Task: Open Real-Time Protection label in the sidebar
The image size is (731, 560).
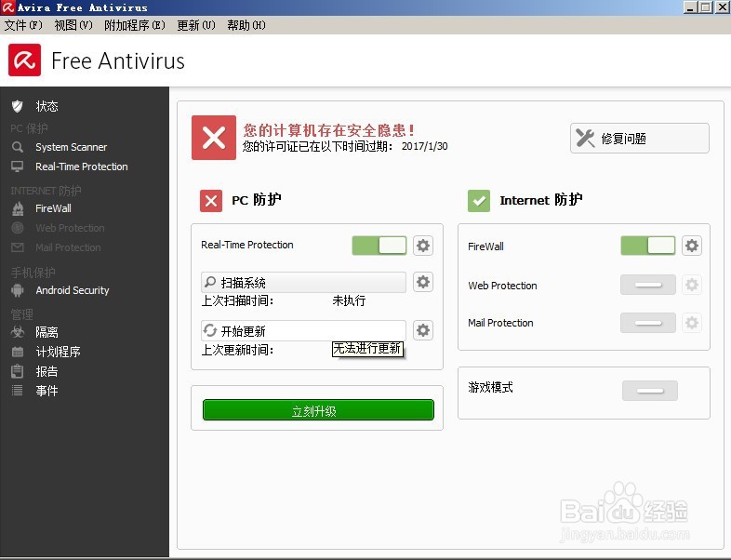Action: [x=82, y=167]
